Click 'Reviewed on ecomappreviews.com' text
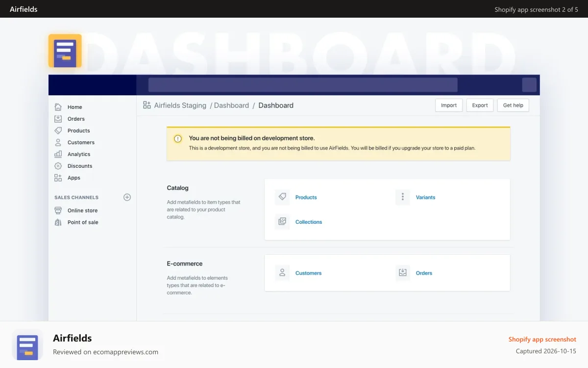The width and height of the screenshot is (588, 368). tap(105, 352)
